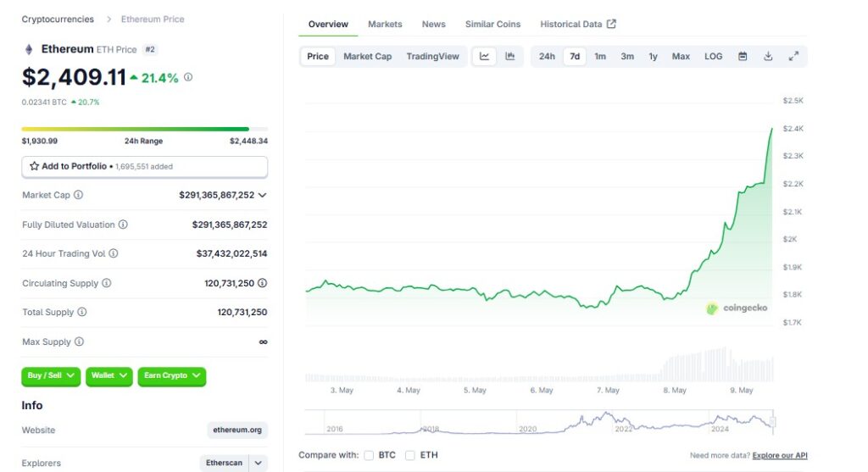Click 24 Hour Trading Vol info icon
The image size is (868, 472).
pyautogui.click(x=114, y=253)
